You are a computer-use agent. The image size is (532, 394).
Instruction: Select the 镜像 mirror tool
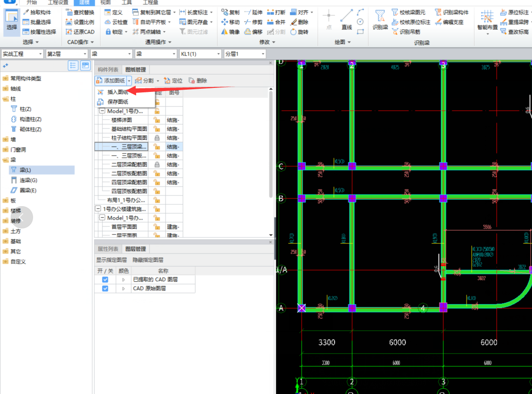[231, 32]
